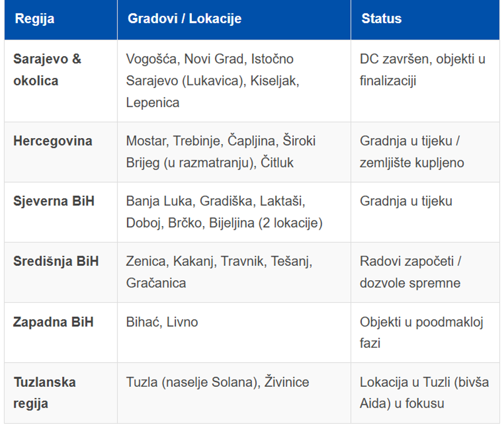Image resolution: width=504 pixels, height=435 pixels.
Task: Click the Gradovi / Lokacije column header
Action: click(184, 19)
